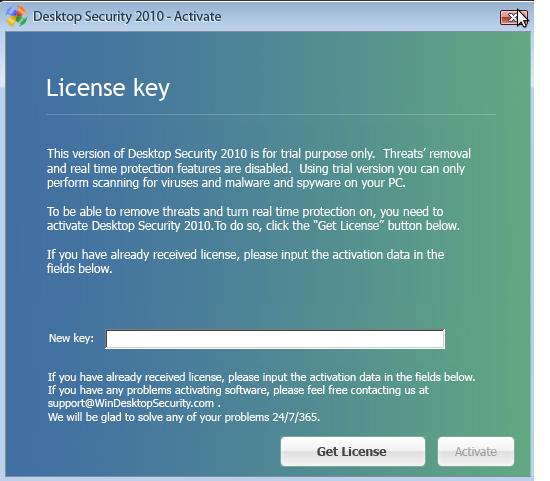
Task: Click the quoted "Get License" text in paragraph
Action: [349, 226]
